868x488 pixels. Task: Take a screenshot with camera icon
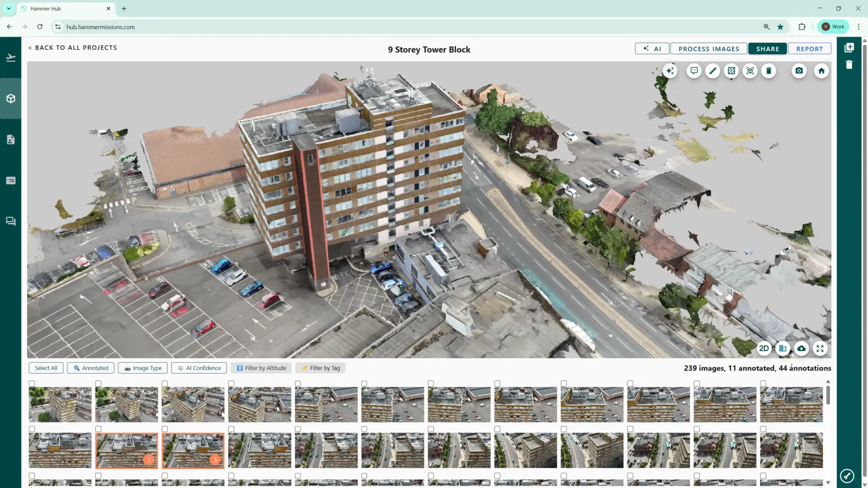(799, 71)
